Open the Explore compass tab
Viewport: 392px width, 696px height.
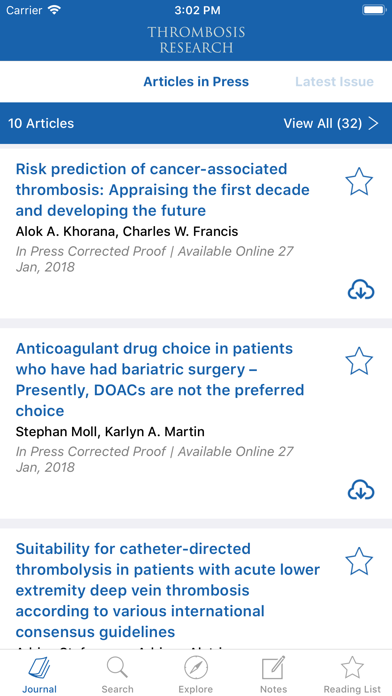[x=196, y=668]
